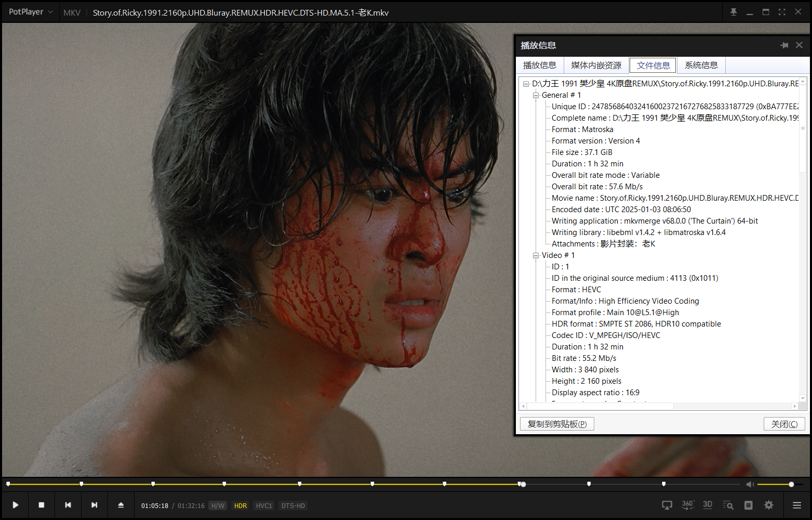Open the settings gear icon
The image size is (812, 520).
tap(769, 505)
